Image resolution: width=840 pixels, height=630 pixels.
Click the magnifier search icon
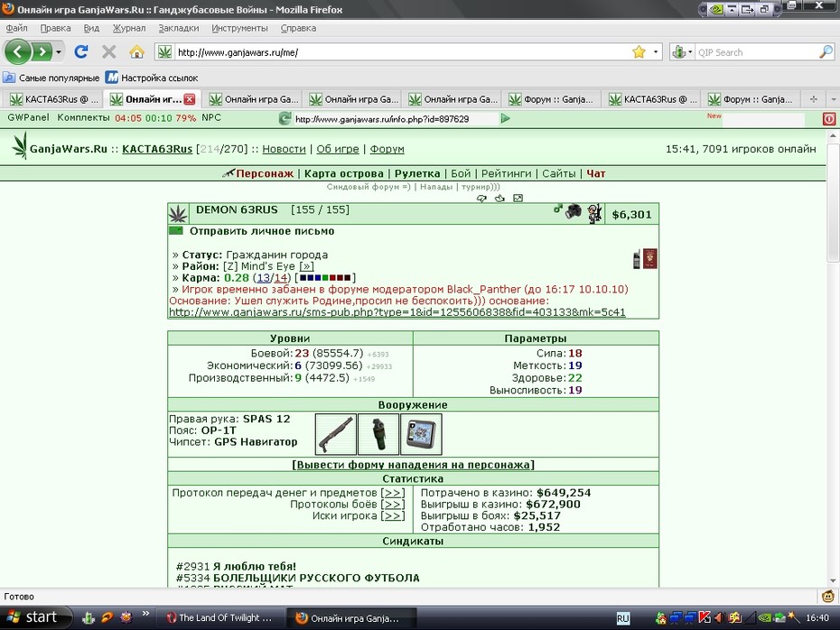(x=826, y=52)
